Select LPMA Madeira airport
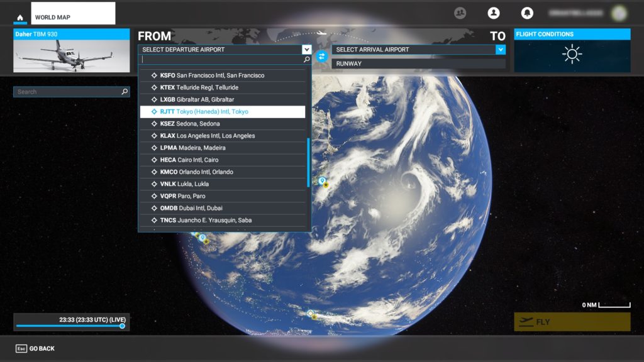The width and height of the screenshot is (644, 362). click(222, 148)
